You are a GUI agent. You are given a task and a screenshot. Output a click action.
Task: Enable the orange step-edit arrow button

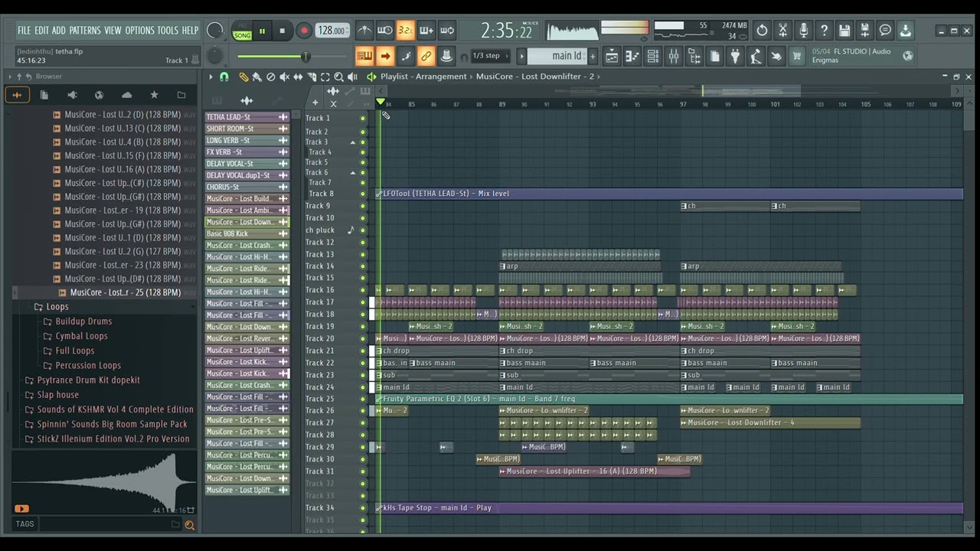click(x=385, y=56)
